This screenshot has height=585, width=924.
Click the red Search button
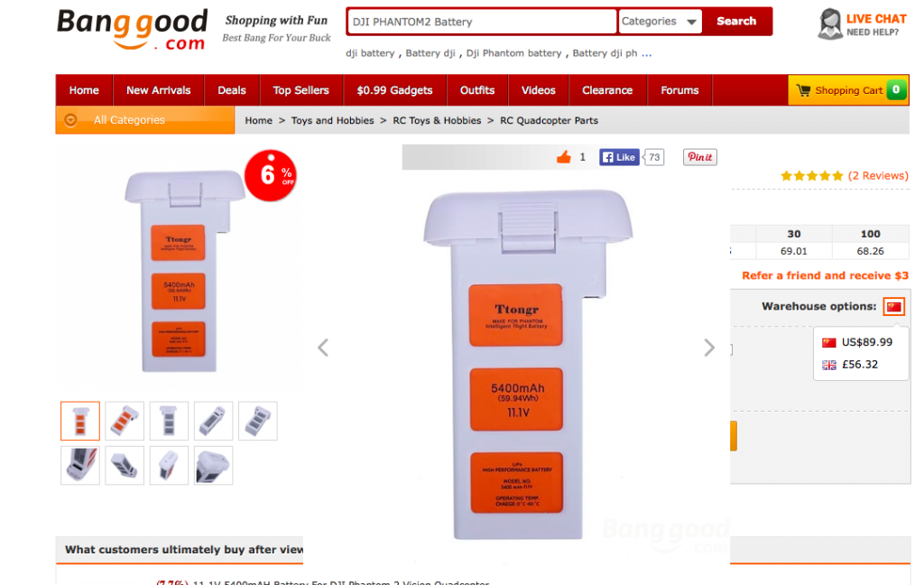(736, 22)
